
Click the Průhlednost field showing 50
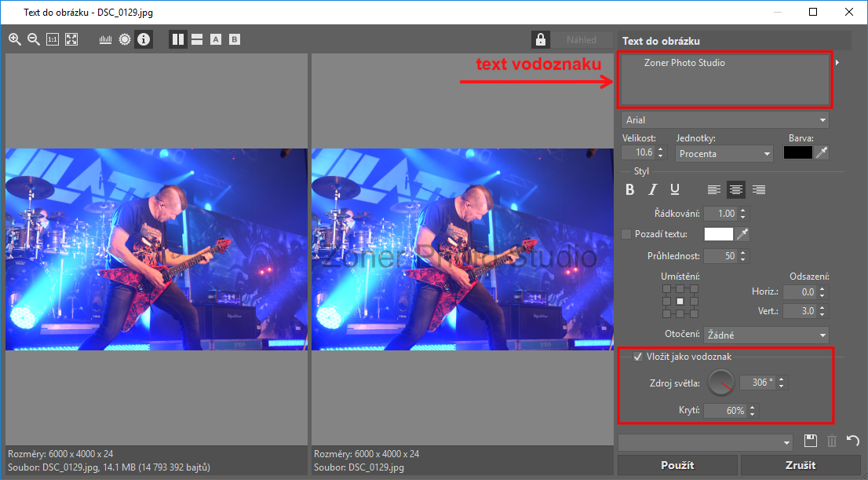coord(720,256)
